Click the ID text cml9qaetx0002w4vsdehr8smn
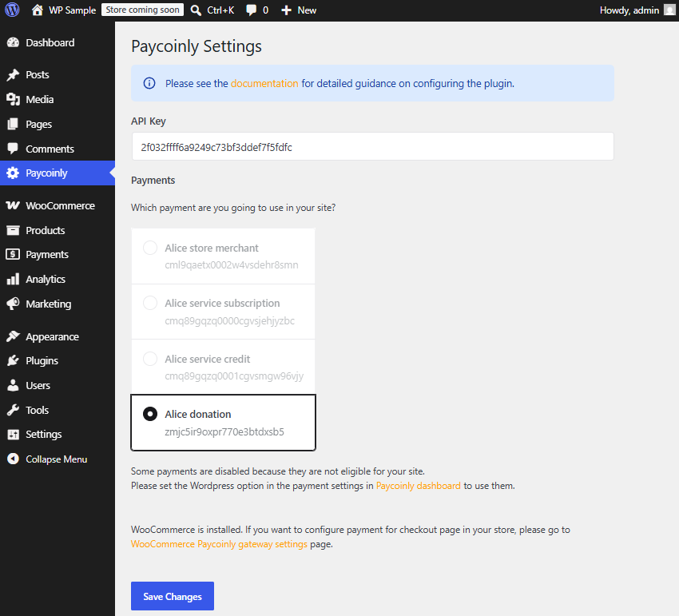Image resolution: width=679 pixels, height=616 pixels. (x=232, y=264)
